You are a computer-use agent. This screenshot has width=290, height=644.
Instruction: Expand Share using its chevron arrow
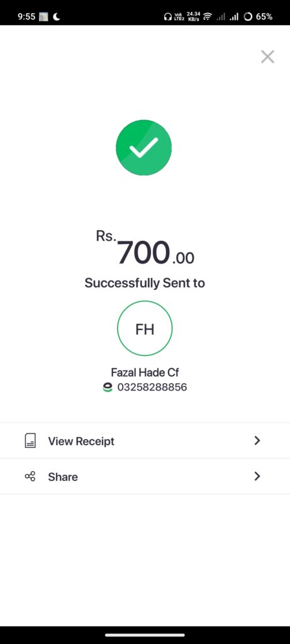[257, 477]
